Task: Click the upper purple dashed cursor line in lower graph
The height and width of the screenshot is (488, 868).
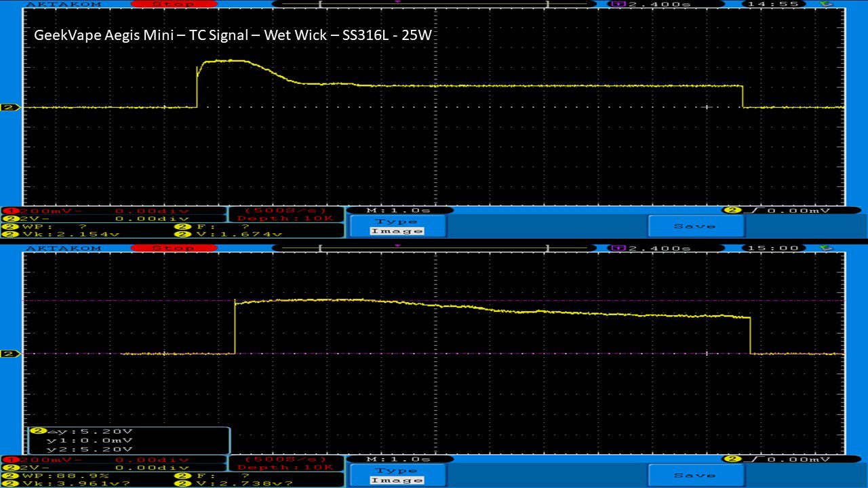Action: (x=542, y=300)
